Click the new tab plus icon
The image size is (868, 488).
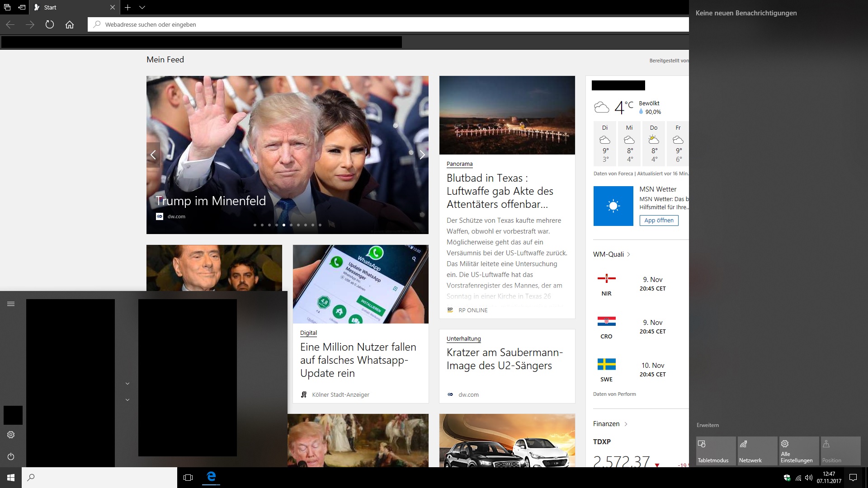128,7
